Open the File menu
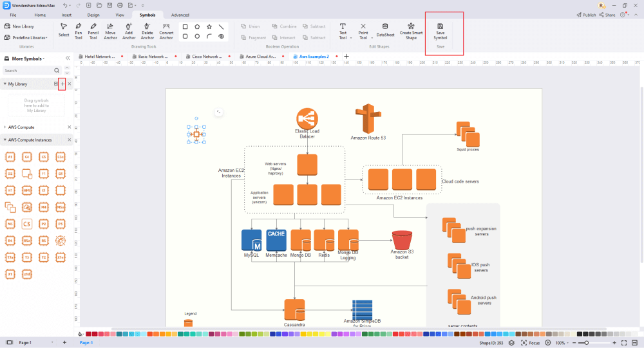This screenshot has width=644, height=348. 13,15
